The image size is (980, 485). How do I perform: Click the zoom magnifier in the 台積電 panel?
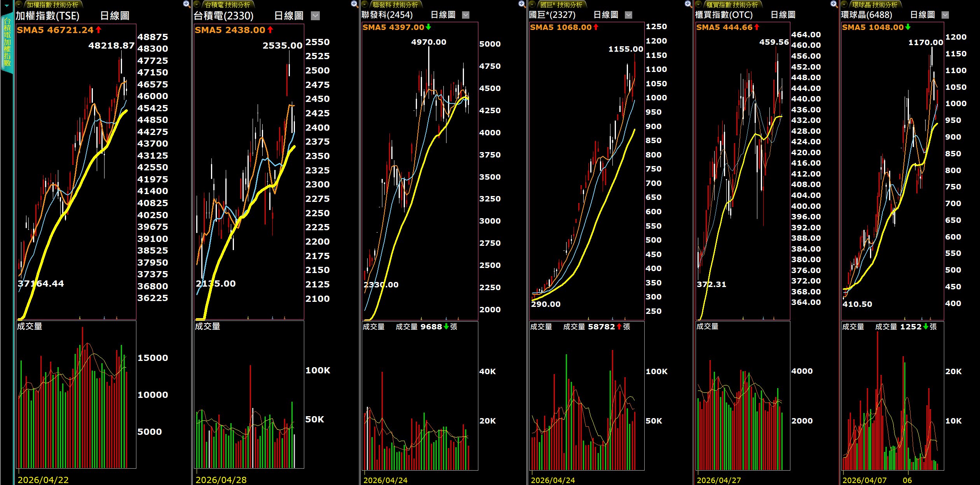[x=354, y=4]
